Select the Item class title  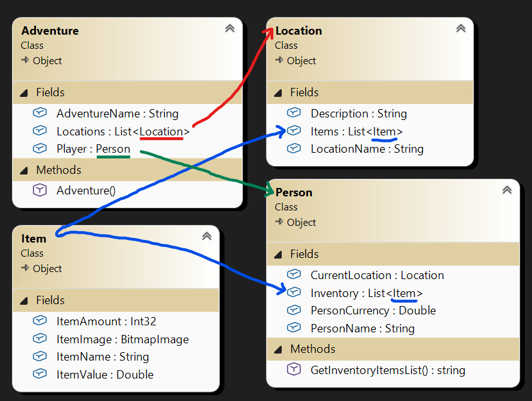[x=33, y=239]
